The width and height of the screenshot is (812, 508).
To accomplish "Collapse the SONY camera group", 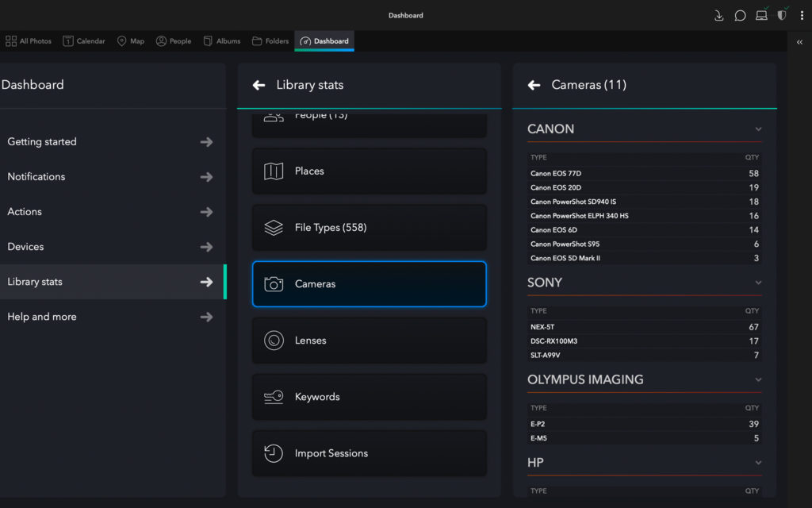I will pyautogui.click(x=758, y=283).
